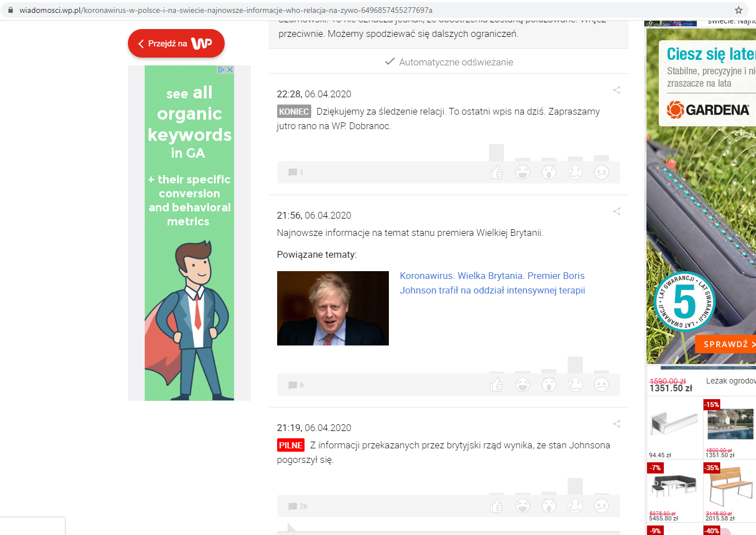
Task: React with surprised emoji on 22:28 entry
Action: (x=549, y=172)
